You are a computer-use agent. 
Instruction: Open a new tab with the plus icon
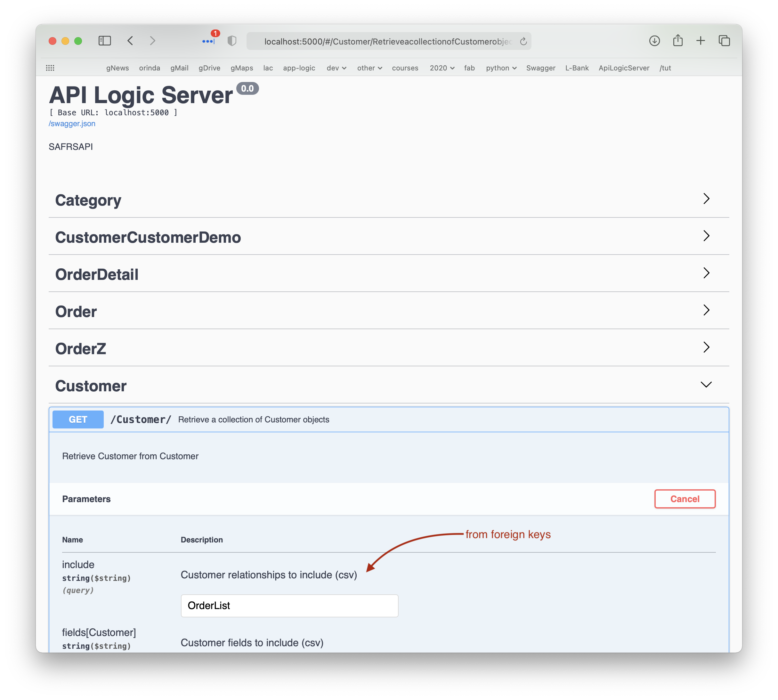[701, 41]
